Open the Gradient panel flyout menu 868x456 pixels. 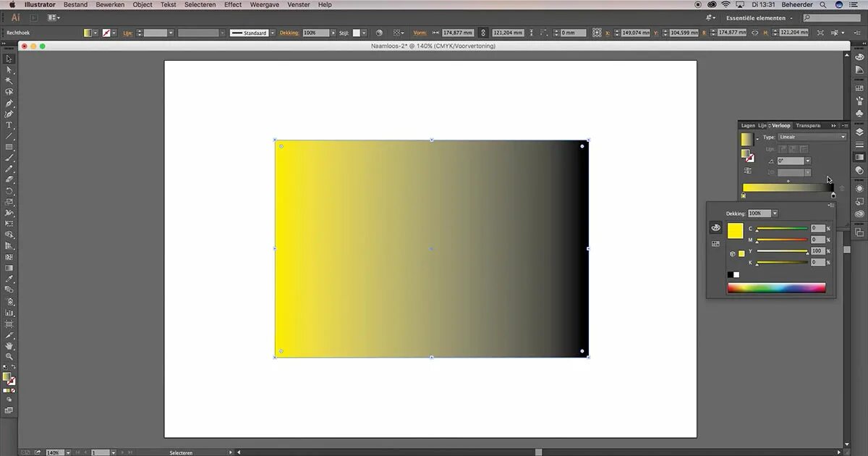tap(845, 125)
